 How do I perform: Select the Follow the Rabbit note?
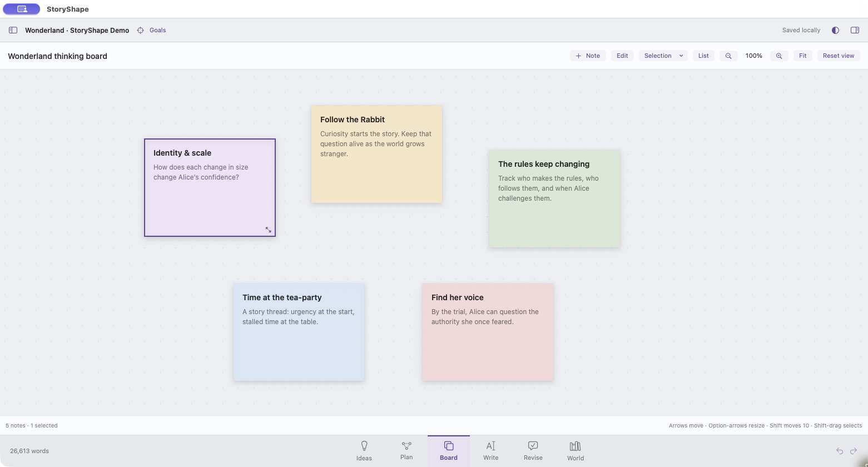click(x=376, y=154)
